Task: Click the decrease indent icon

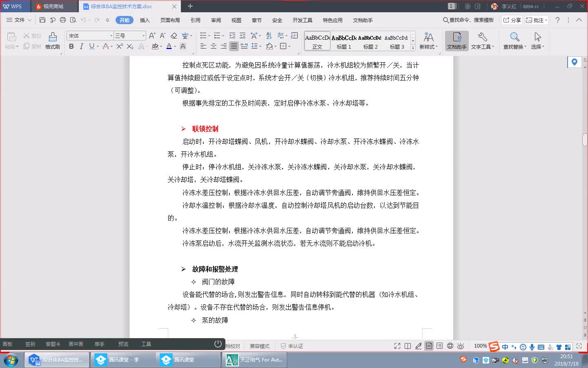Action: (232, 36)
